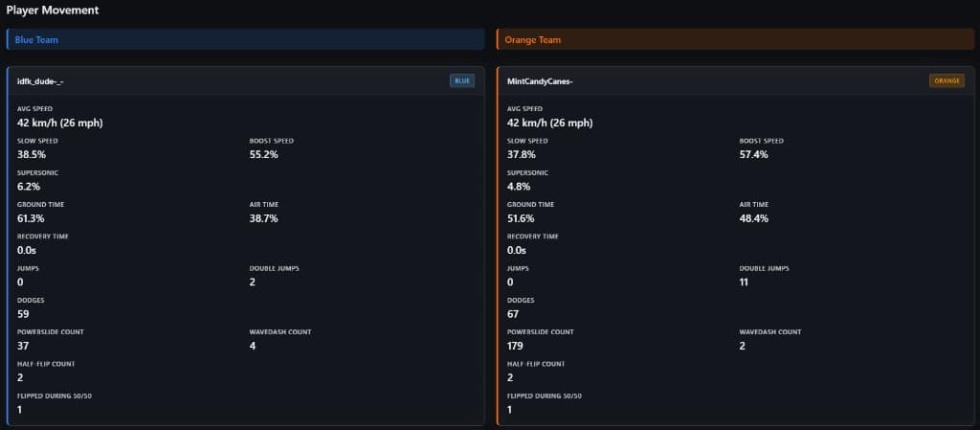Click the ORANGE badge on MintCandyCanes card

pos(947,81)
